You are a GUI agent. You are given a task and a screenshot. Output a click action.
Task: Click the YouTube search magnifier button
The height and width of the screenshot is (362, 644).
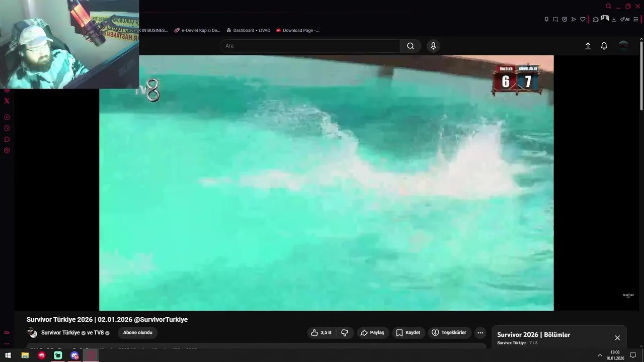(411, 46)
